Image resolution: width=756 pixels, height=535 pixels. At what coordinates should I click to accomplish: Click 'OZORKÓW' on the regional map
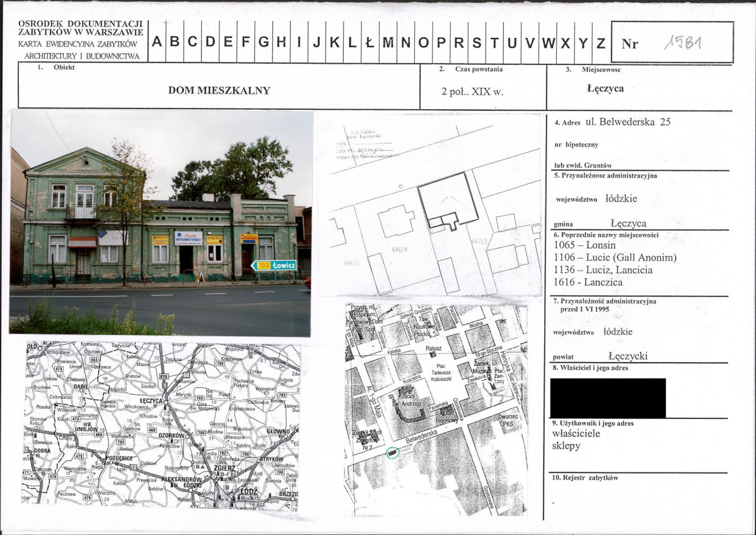tap(172, 435)
